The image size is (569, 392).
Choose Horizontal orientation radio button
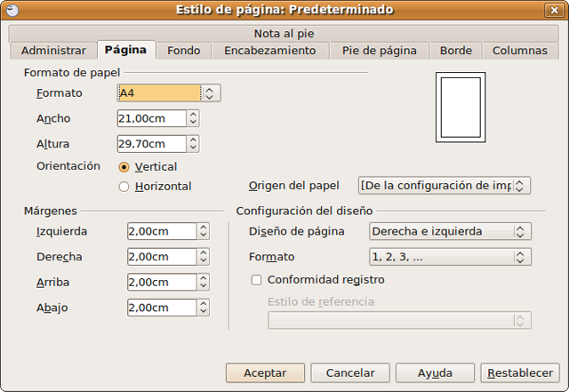point(124,187)
